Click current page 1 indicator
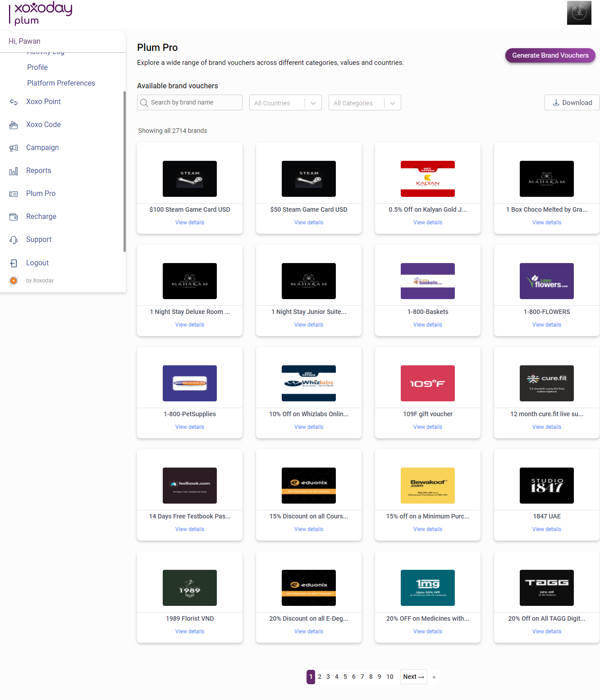 [311, 677]
